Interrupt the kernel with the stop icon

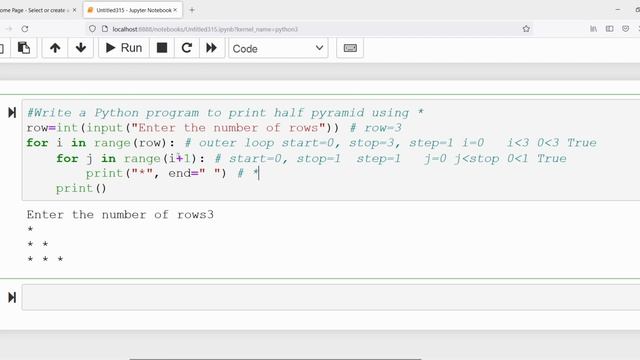click(x=162, y=48)
